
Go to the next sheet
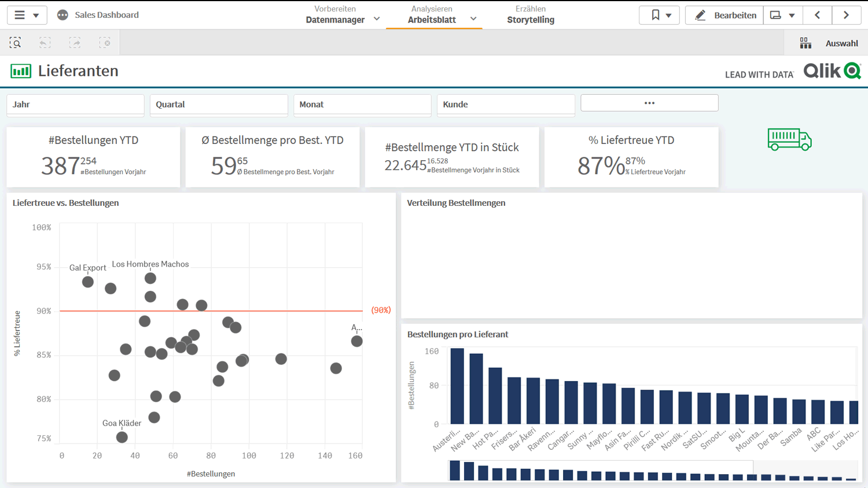click(x=846, y=15)
